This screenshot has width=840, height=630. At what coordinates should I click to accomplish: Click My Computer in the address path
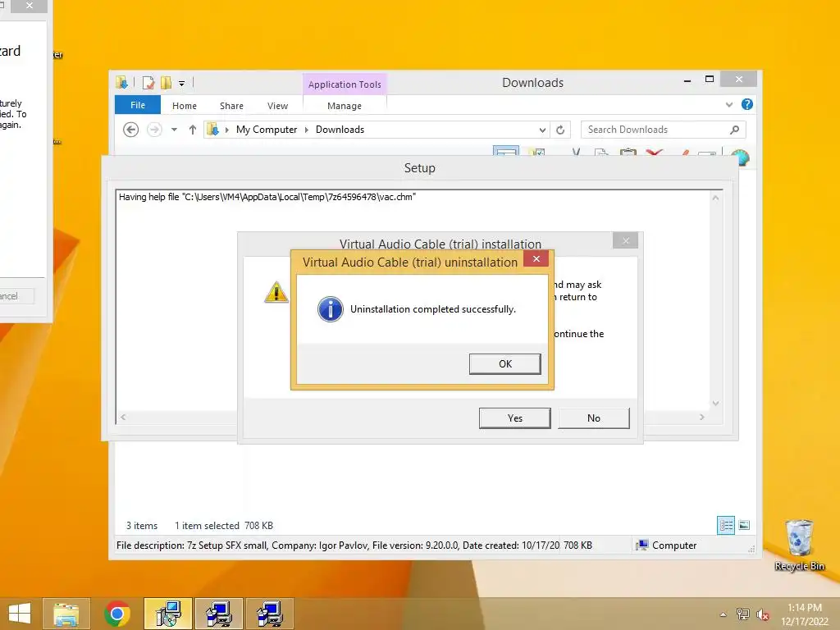point(267,130)
